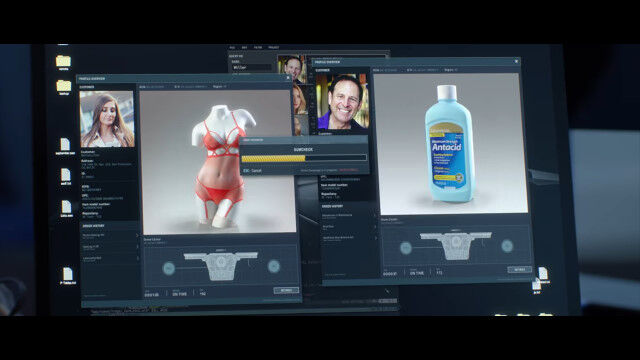Image resolution: width=640 pixels, height=360 pixels.
Task: Open the Filter menu in the background window
Action: (258, 48)
